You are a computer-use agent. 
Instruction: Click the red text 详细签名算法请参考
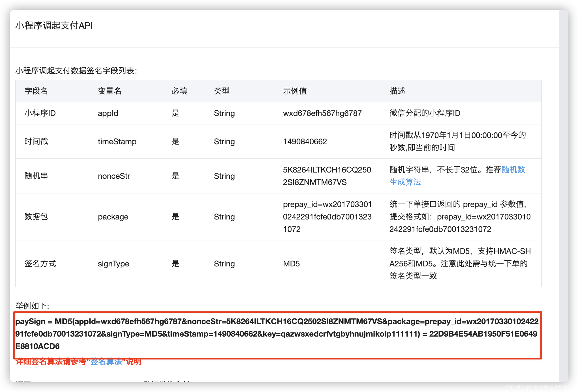51,362
